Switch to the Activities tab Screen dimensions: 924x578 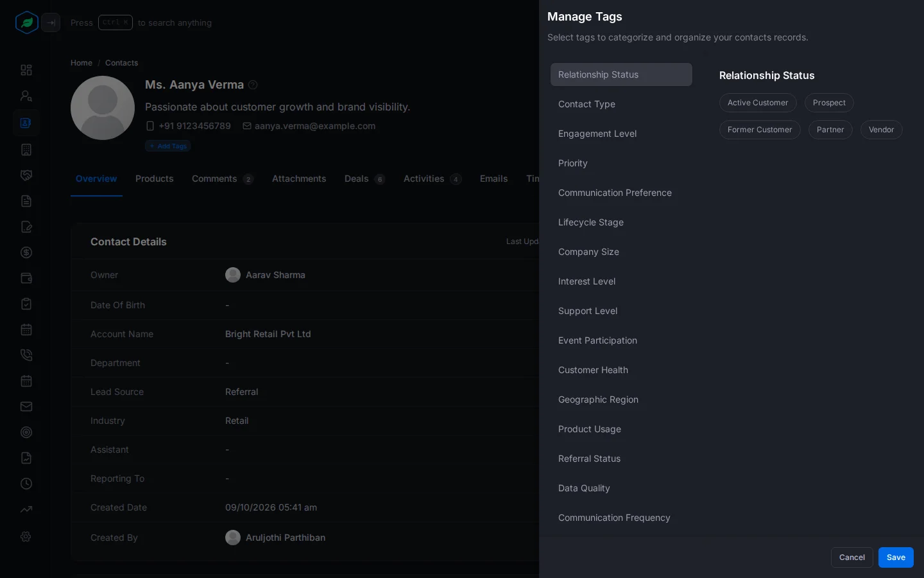click(432, 179)
